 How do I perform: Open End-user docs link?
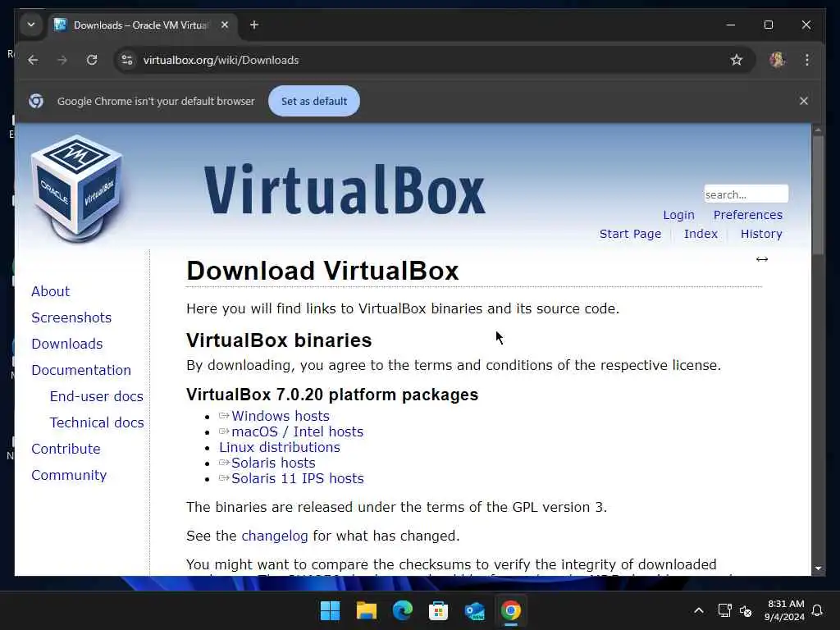point(97,396)
